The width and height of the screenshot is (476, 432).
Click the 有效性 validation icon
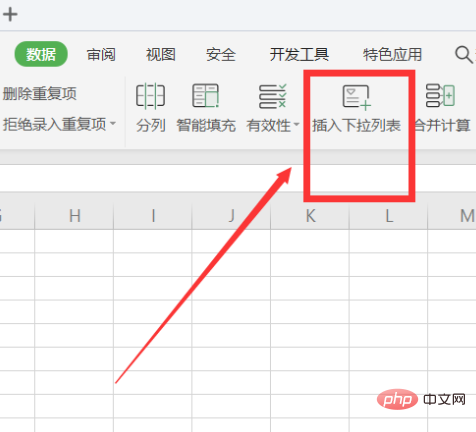[x=273, y=96]
